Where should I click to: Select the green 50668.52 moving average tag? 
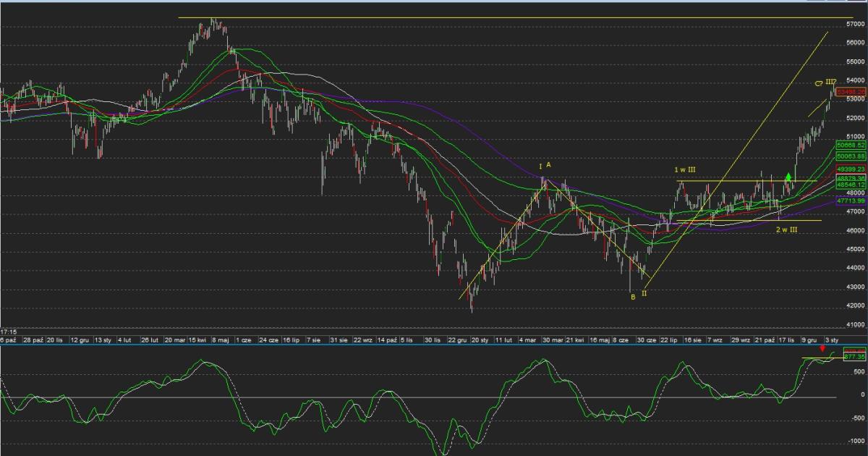851,145
